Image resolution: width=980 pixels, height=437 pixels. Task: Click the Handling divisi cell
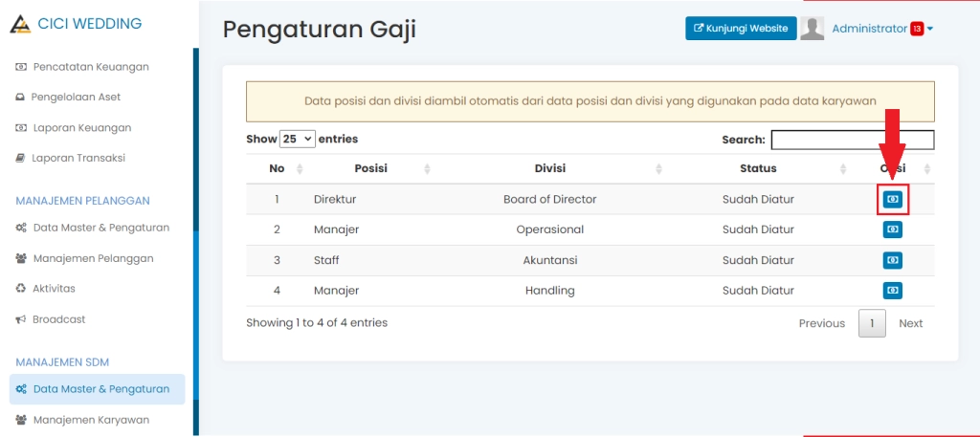(550, 291)
